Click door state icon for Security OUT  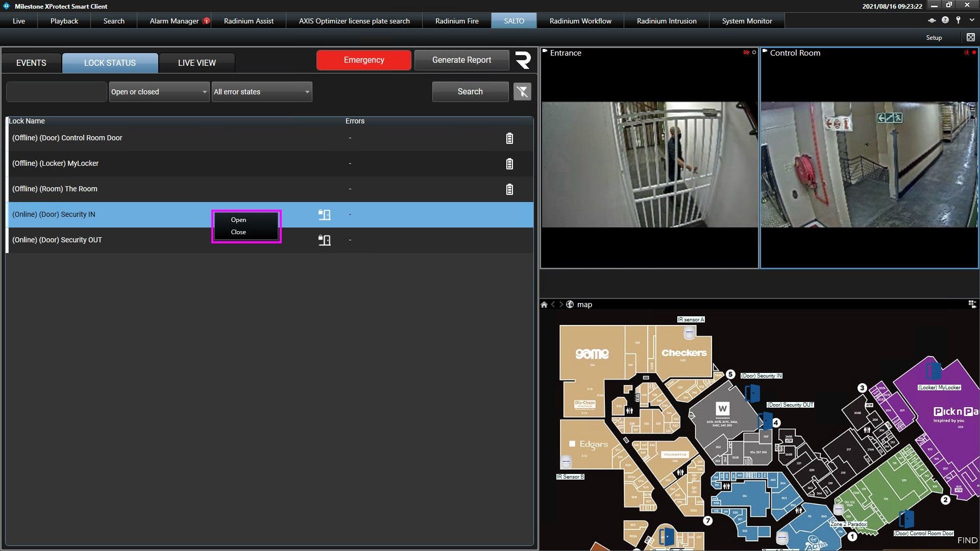pyautogui.click(x=325, y=240)
